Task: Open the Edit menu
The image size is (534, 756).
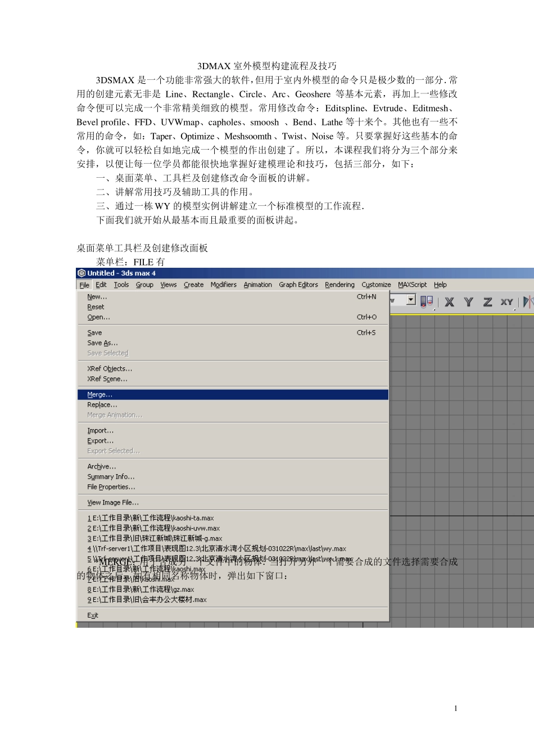Action: point(101,285)
